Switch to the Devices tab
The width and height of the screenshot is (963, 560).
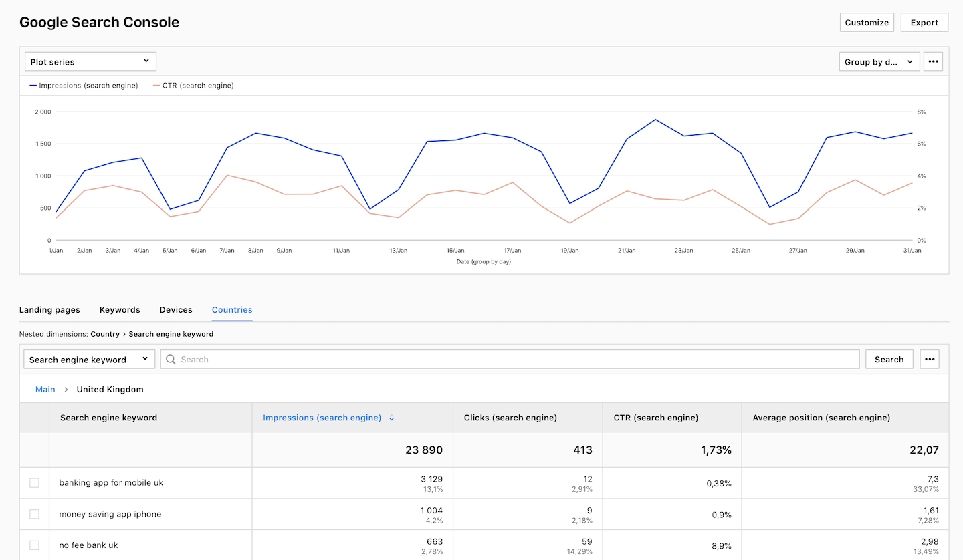pos(176,310)
